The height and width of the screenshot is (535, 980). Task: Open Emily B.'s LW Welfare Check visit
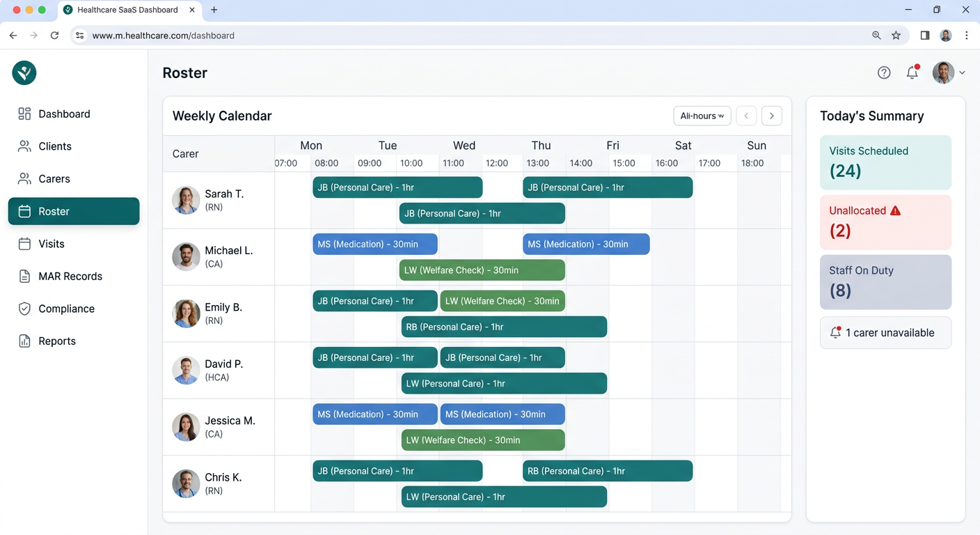503,301
